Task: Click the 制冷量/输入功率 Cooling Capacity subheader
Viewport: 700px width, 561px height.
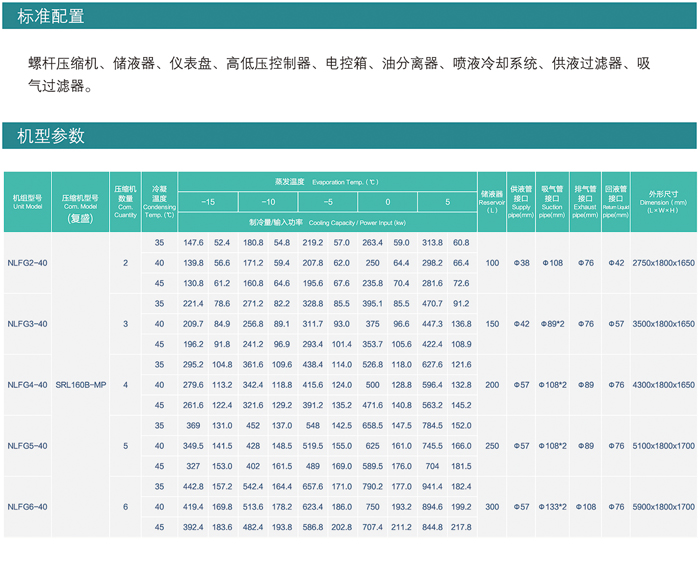Action: click(x=327, y=222)
